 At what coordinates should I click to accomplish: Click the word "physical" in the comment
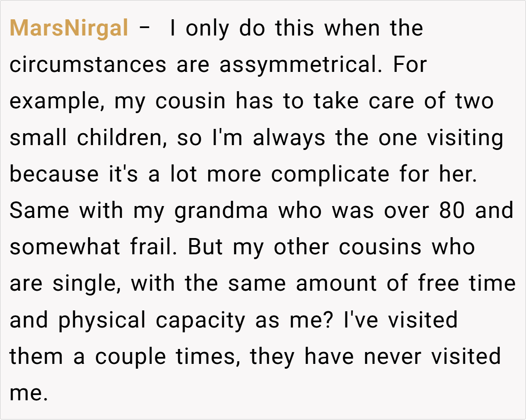tap(102, 320)
